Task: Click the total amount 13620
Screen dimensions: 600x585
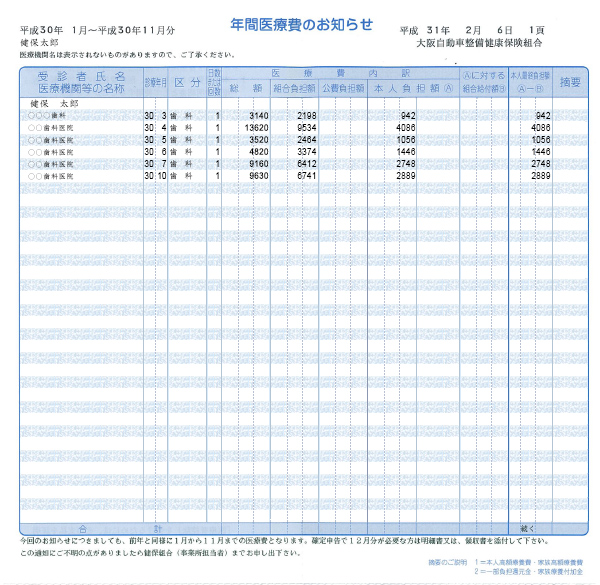Action: [x=257, y=128]
